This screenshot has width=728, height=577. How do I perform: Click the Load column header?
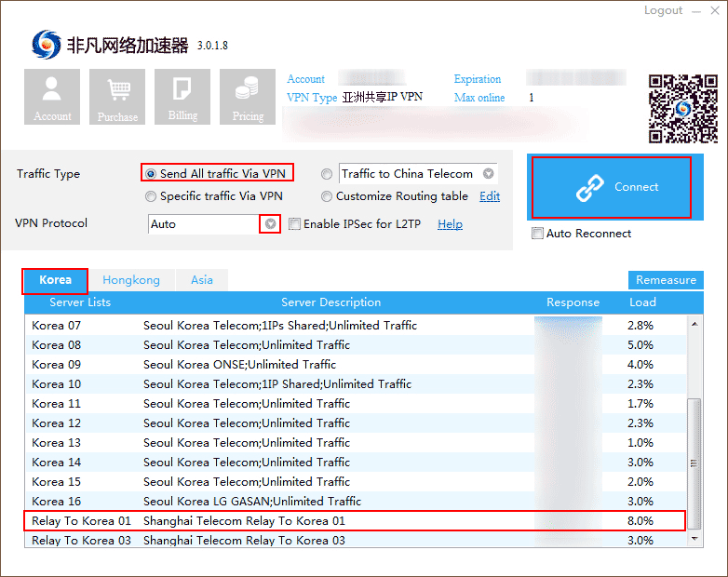pyautogui.click(x=642, y=302)
